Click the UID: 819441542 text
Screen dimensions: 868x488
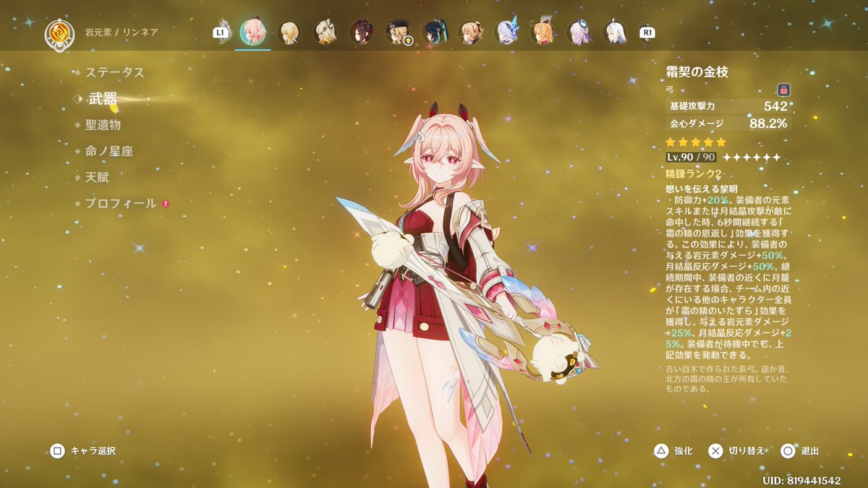[x=801, y=480]
